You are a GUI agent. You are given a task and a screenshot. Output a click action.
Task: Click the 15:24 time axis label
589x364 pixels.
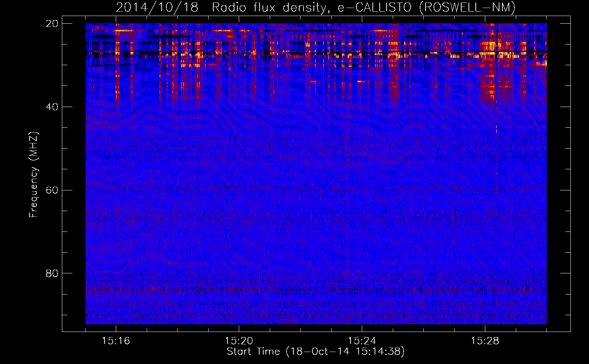point(362,341)
